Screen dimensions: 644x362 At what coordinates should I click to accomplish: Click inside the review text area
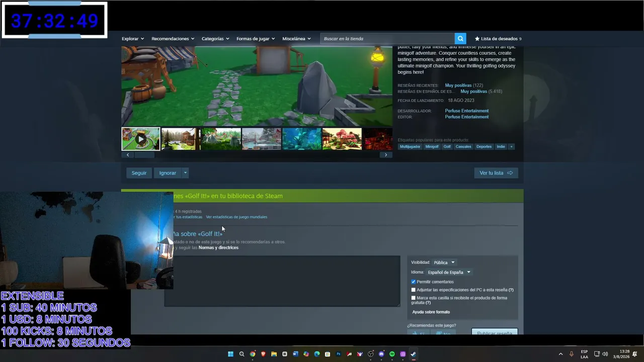click(x=282, y=281)
